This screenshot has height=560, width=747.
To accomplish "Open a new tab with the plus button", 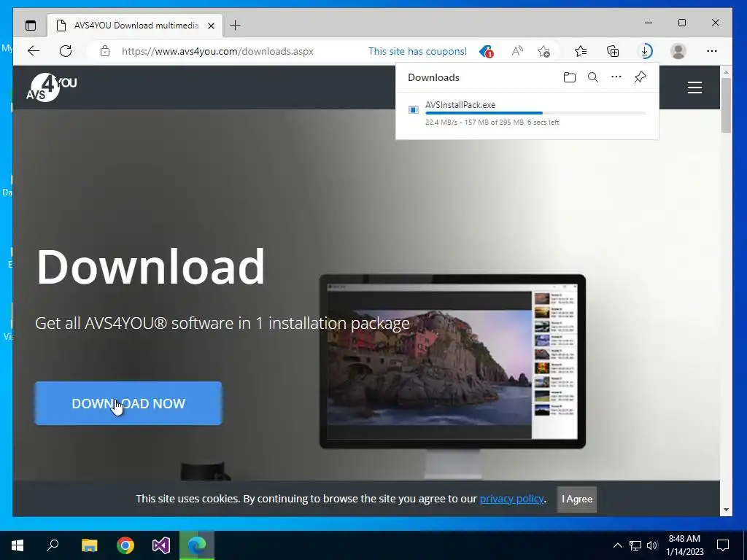I will [236, 26].
